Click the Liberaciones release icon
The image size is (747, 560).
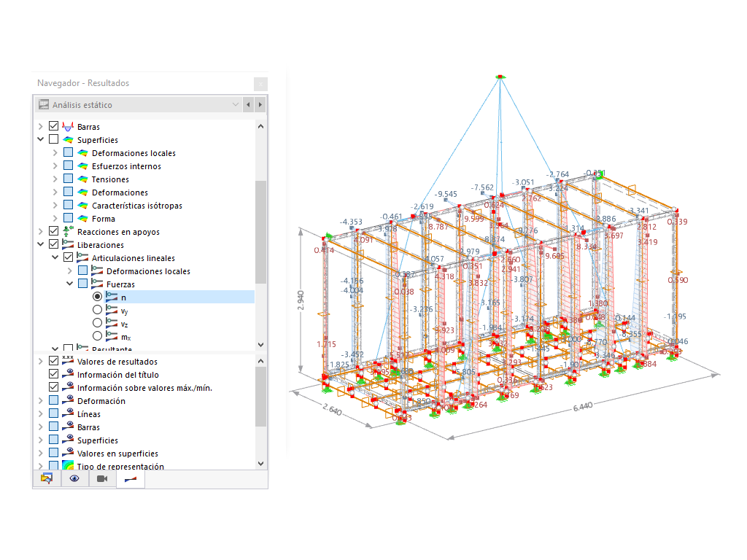(68, 245)
